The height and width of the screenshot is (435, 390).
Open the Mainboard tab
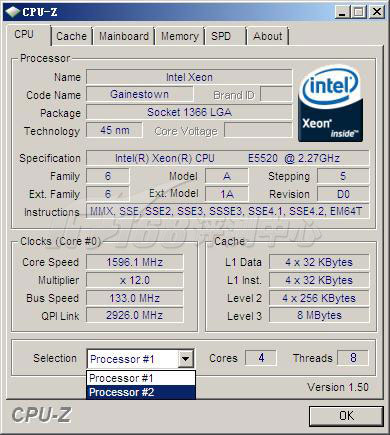coord(124,36)
